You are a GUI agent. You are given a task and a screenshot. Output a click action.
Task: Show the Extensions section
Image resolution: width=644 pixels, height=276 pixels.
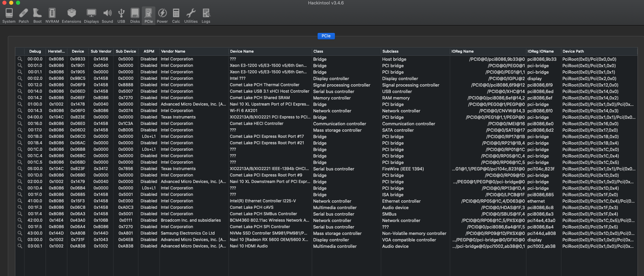pyautogui.click(x=71, y=16)
